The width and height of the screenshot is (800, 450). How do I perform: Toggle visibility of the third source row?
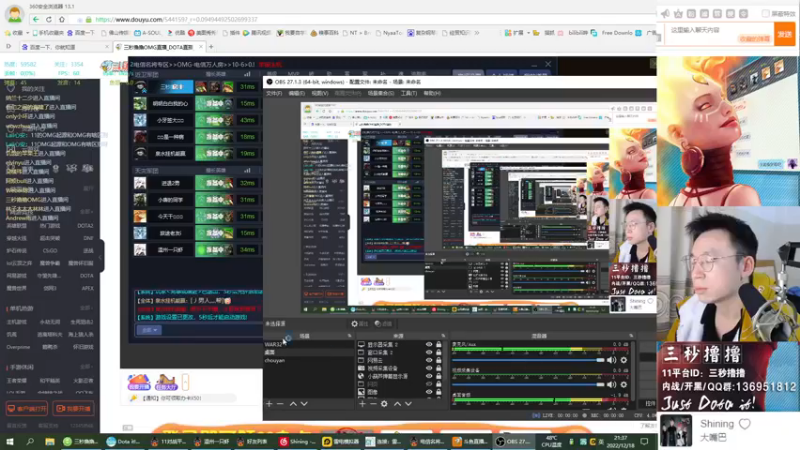tap(429, 360)
